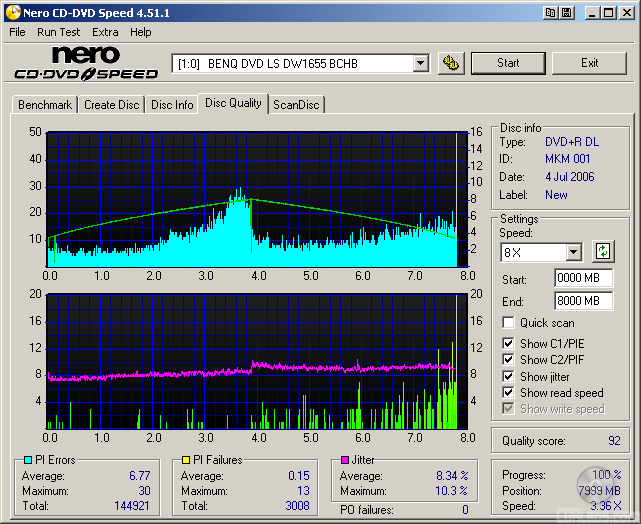Switch to the ScanDisc tab
The image size is (641, 524).
pyautogui.click(x=296, y=104)
